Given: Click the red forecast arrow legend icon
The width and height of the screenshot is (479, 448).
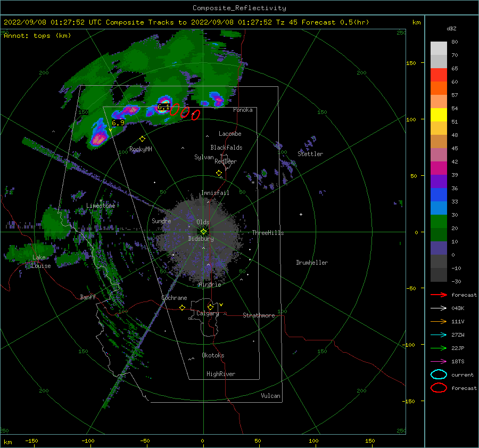Looking at the screenshot, I should tap(439, 295).
